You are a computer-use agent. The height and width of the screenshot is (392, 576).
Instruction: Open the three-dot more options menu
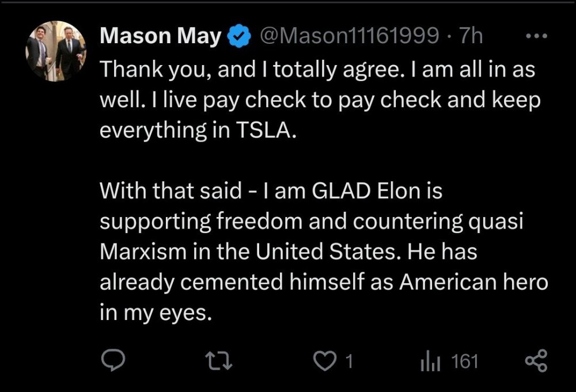(x=537, y=36)
